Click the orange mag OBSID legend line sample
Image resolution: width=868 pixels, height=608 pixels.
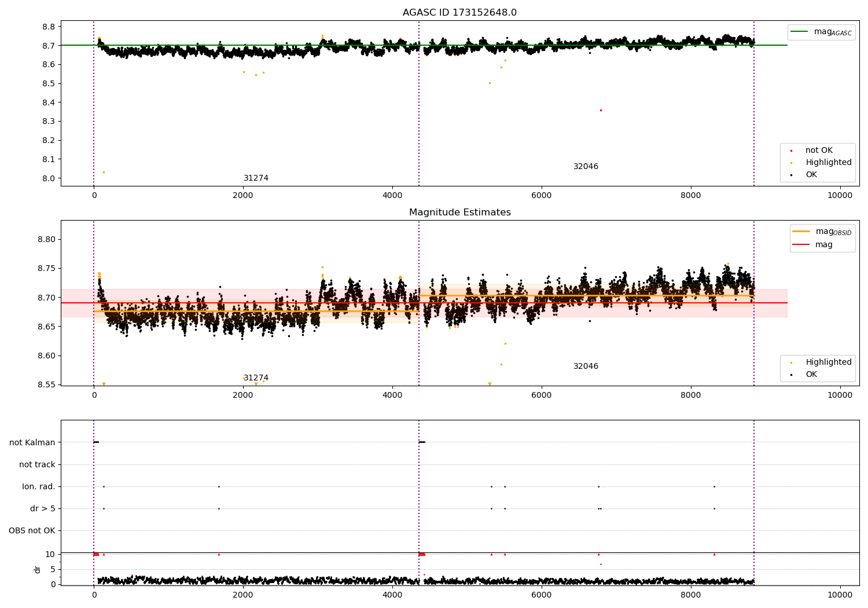tap(801, 232)
